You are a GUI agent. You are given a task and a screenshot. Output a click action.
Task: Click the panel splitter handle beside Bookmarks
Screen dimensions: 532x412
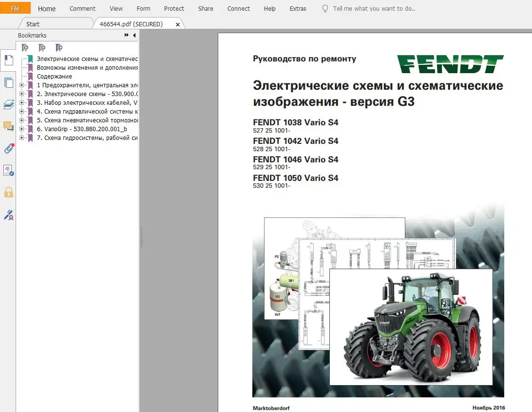(x=141, y=236)
